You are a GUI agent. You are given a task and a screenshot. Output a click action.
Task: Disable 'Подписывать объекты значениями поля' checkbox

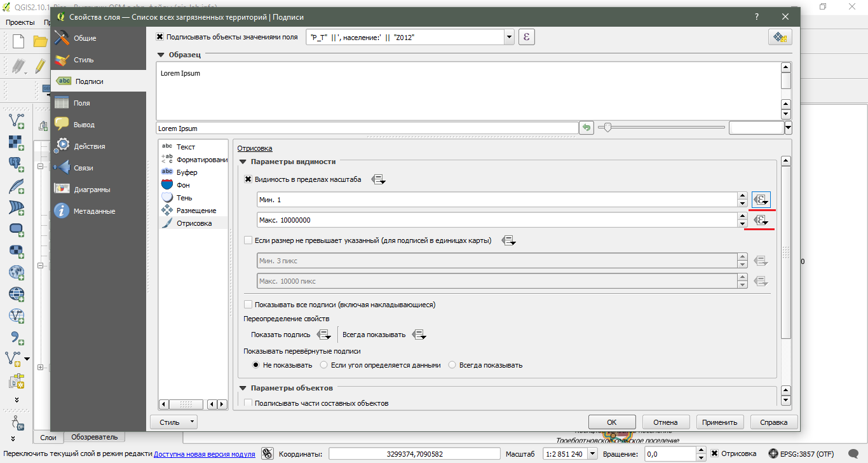pyautogui.click(x=160, y=37)
